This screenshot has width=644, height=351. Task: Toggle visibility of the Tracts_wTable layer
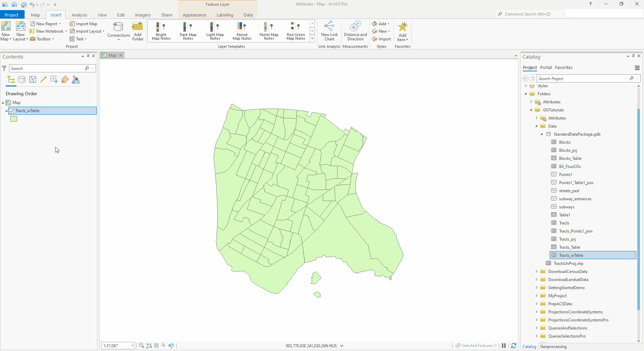(x=11, y=111)
